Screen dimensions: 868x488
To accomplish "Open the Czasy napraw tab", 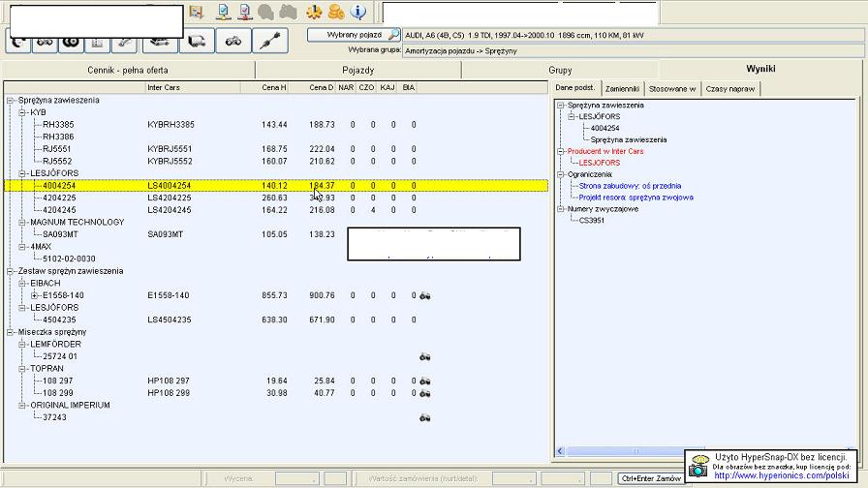I will 730,88.
